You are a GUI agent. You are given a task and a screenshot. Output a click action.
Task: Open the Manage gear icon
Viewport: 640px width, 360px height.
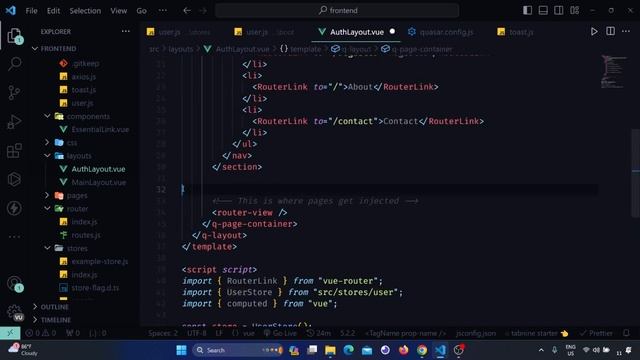[14, 312]
